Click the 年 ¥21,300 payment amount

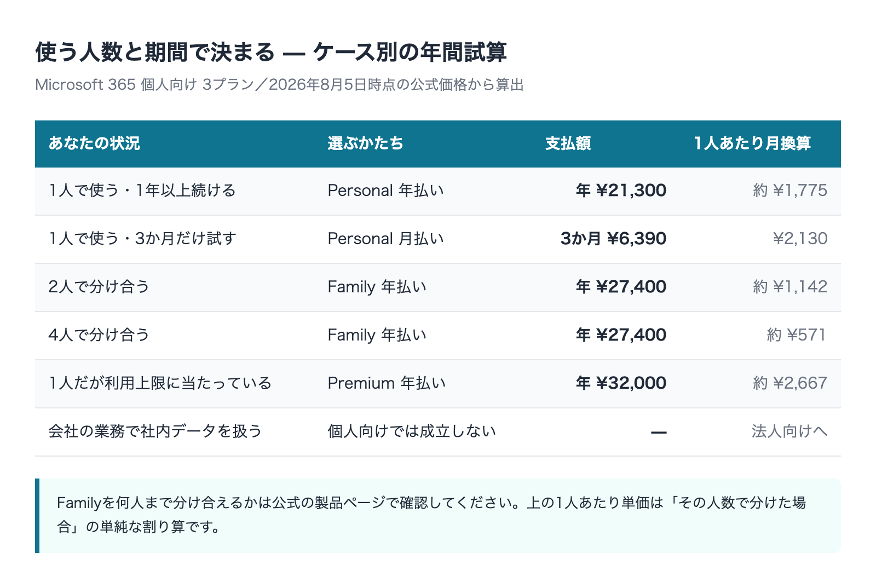point(621,191)
